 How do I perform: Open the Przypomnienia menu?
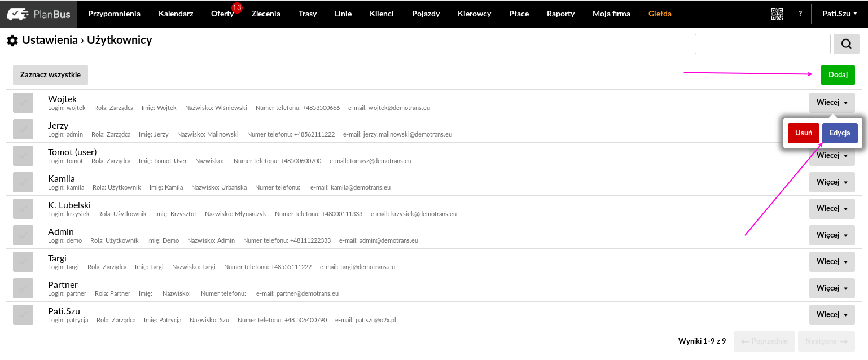tap(114, 14)
